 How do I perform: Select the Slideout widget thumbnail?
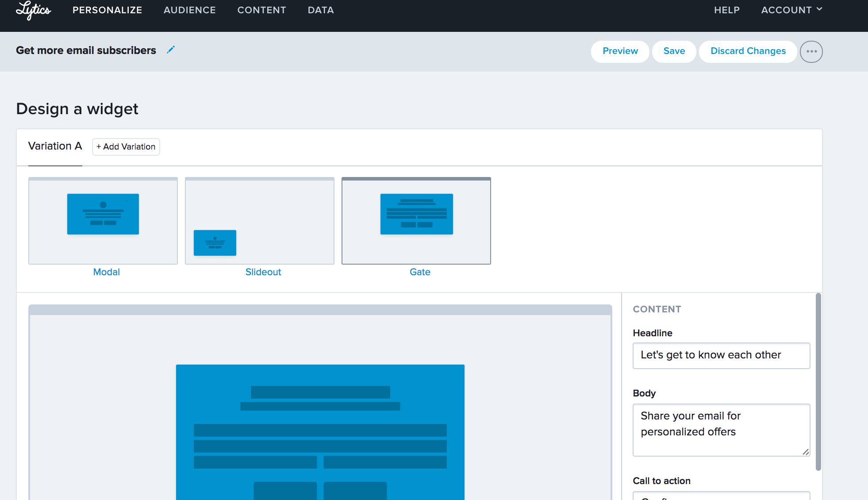pos(260,221)
